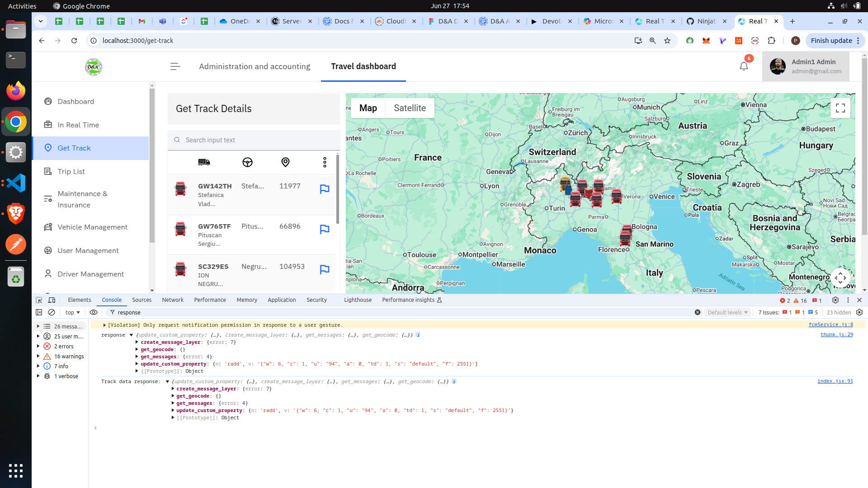Switch to the Network DevTools tab
The width and height of the screenshot is (868, 488).
tap(172, 300)
